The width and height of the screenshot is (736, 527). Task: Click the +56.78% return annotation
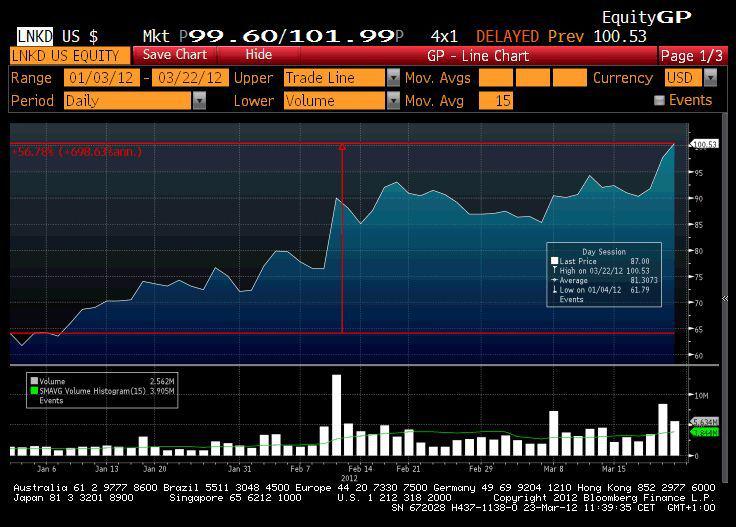pos(77,152)
